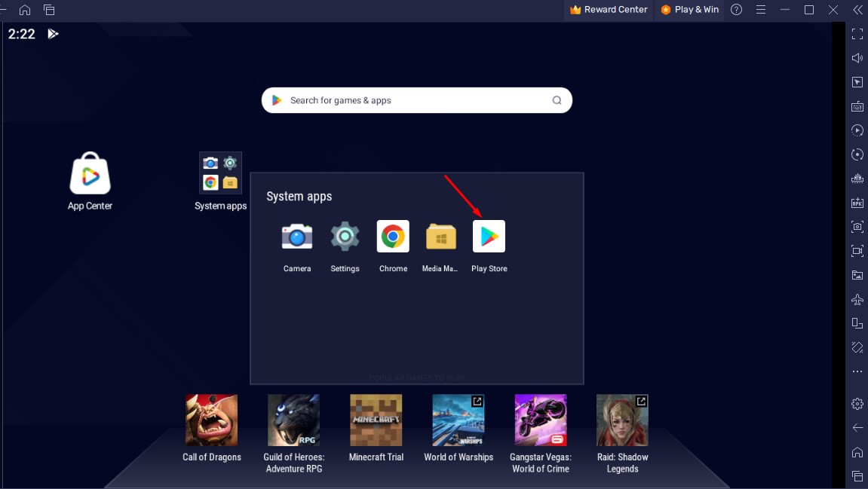Open the multi-window icon in title bar
This screenshot has width=868, height=489.
[x=49, y=10]
